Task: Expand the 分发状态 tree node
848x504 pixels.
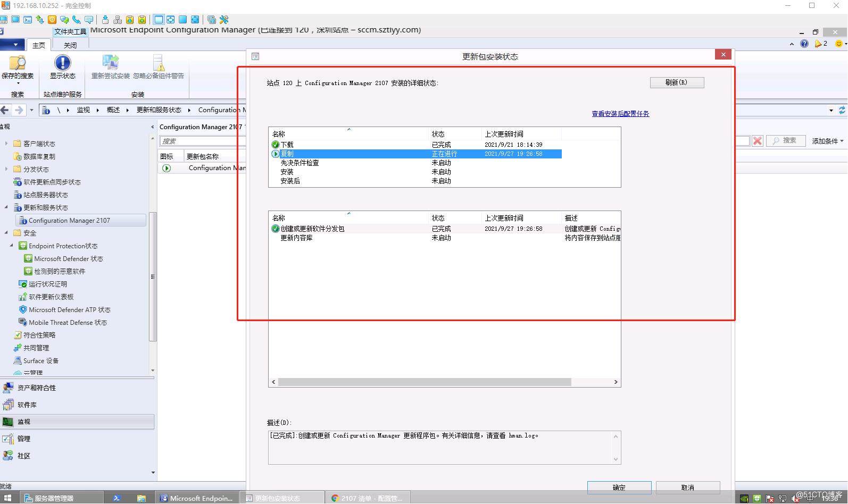Action: (x=6, y=169)
